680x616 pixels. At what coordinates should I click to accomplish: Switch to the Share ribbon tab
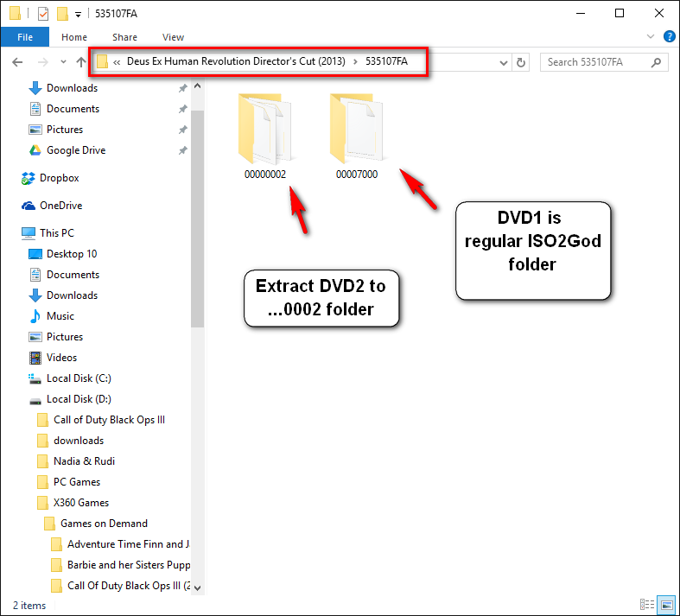(x=125, y=37)
